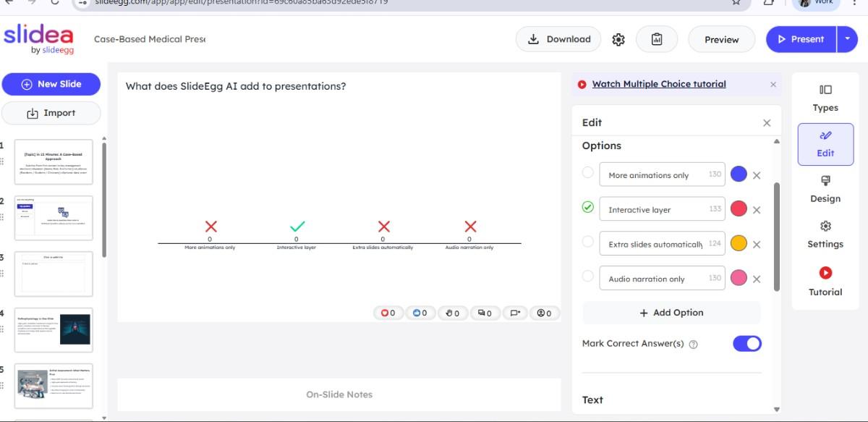
Task: Edit the More animations only text field
Action: pyautogui.click(x=662, y=175)
